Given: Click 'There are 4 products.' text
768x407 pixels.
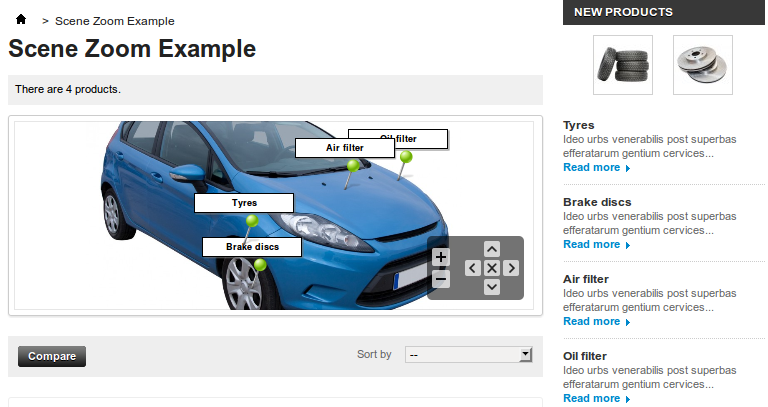Looking at the screenshot, I should pos(68,89).
